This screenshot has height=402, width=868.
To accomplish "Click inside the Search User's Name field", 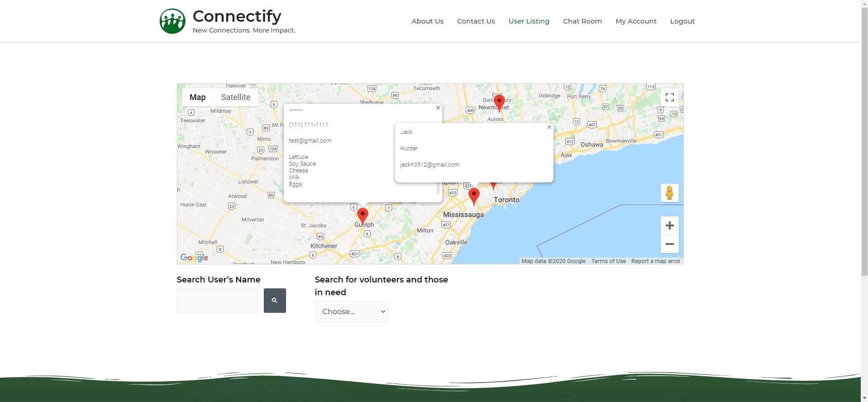I will point(218,301).
